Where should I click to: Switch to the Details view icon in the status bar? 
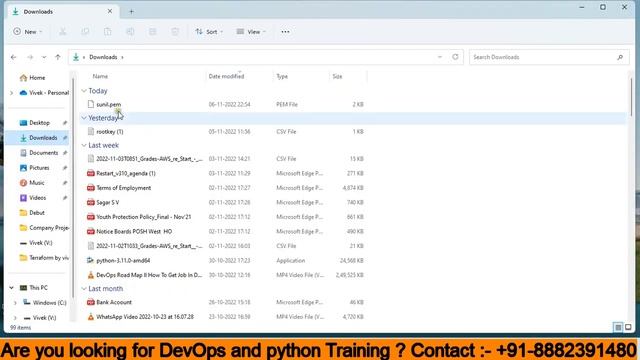pyautogui.click(x=618, y=327)
